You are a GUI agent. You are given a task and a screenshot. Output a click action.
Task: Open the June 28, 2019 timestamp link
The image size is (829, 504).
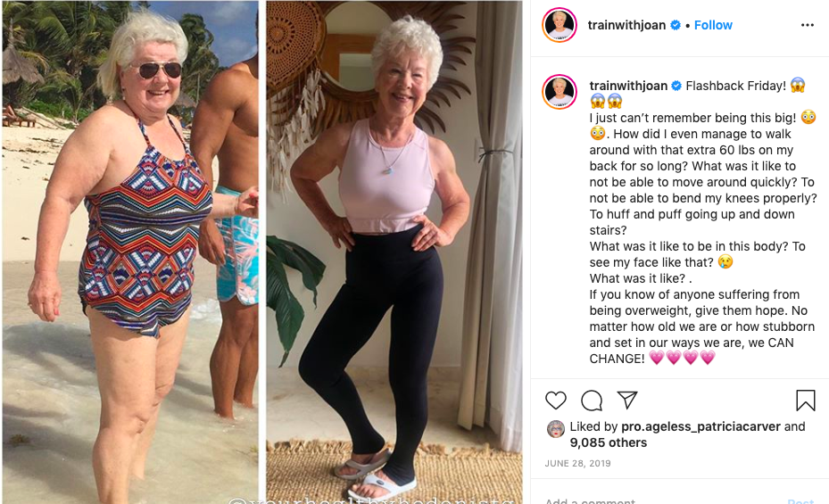point(577,463)
